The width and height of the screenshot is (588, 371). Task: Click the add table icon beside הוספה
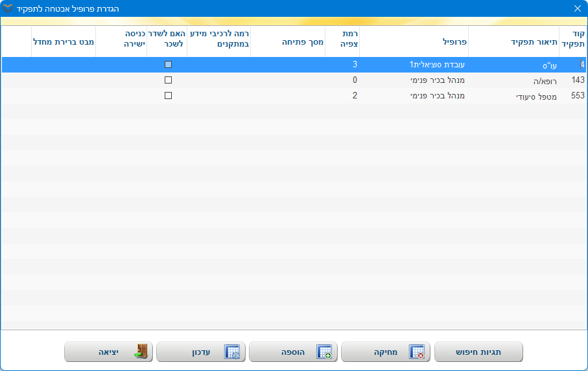(324, 352)
